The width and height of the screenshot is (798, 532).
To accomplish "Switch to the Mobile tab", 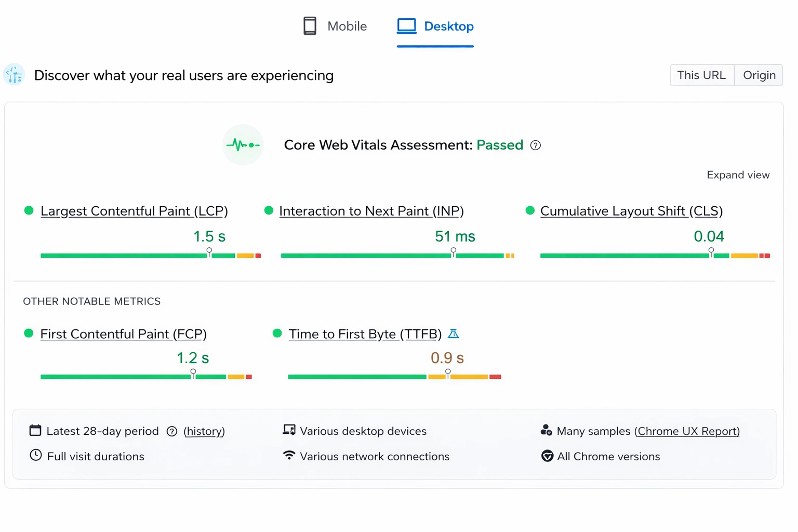I will coord(335,26).
